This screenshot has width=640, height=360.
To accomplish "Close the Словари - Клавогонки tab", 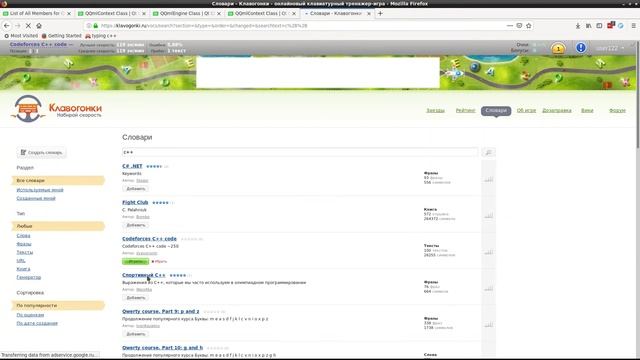I will point(369,13).
